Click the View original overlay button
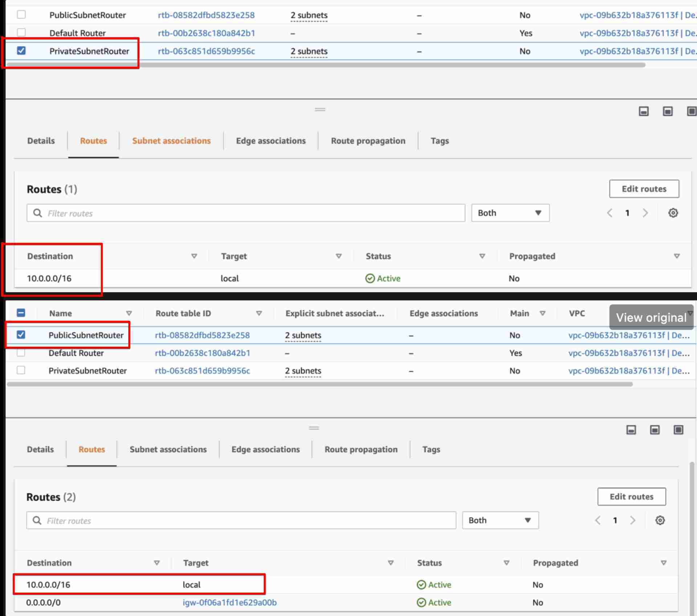The height and width of the screenshot is (616, 697). (651, 317)
